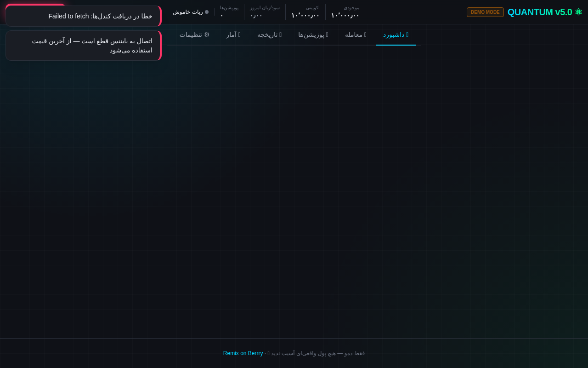Follow the Remix on Berrry link
This screenshot has width=588, height=368.
point(243,353)
